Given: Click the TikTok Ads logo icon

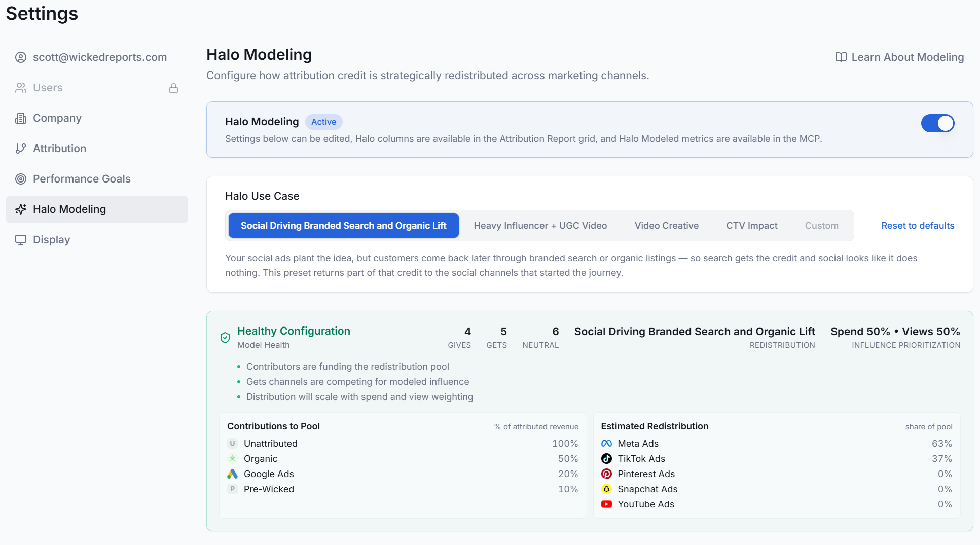Looking at the screenshot, I should click(x=606, y=459).
